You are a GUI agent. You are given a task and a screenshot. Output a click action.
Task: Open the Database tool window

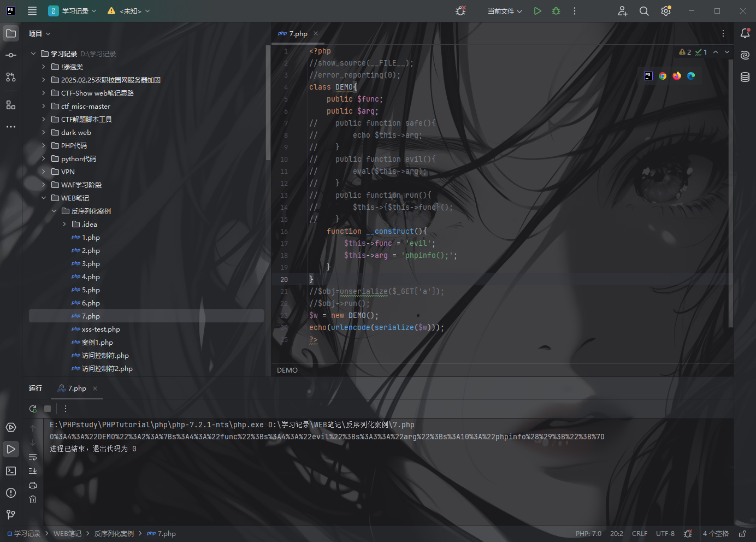(745, 77)
